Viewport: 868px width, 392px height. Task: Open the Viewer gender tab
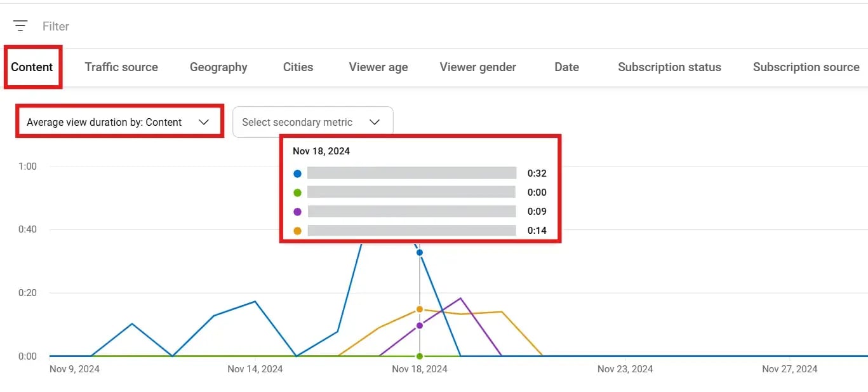coord(477,67)
